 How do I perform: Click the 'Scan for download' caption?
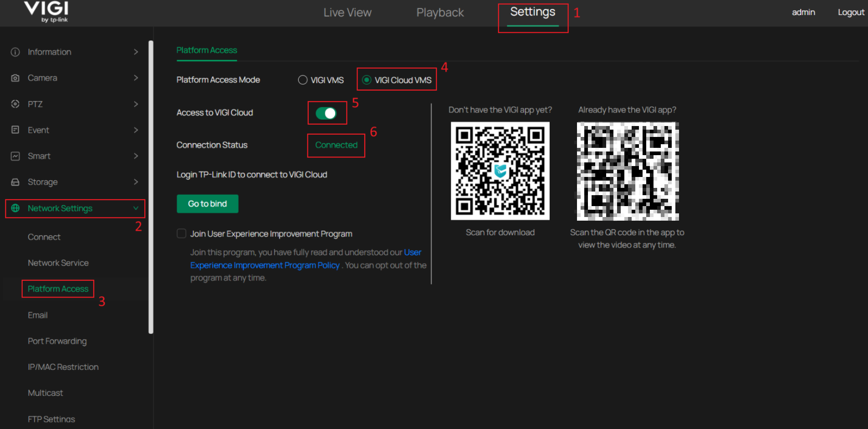(x=500, y=232)
